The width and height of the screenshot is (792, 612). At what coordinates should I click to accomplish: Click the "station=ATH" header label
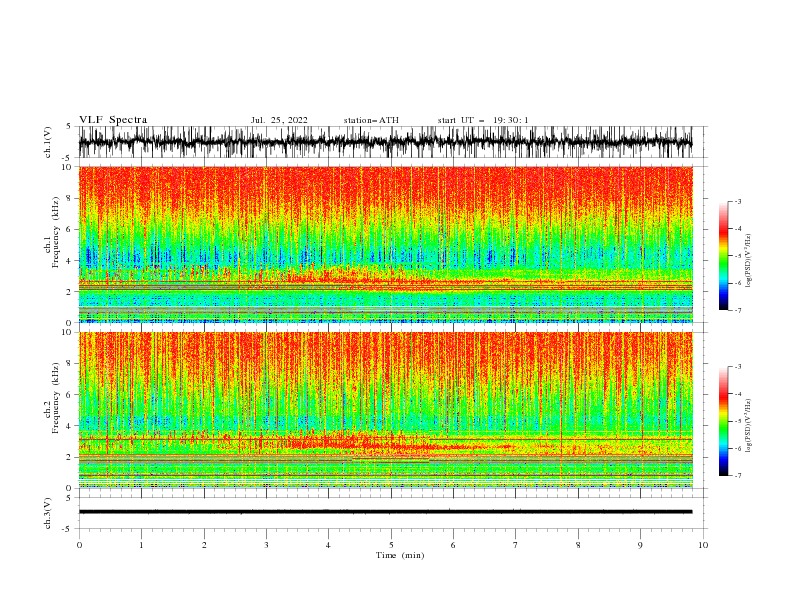(x=371, y=120)
